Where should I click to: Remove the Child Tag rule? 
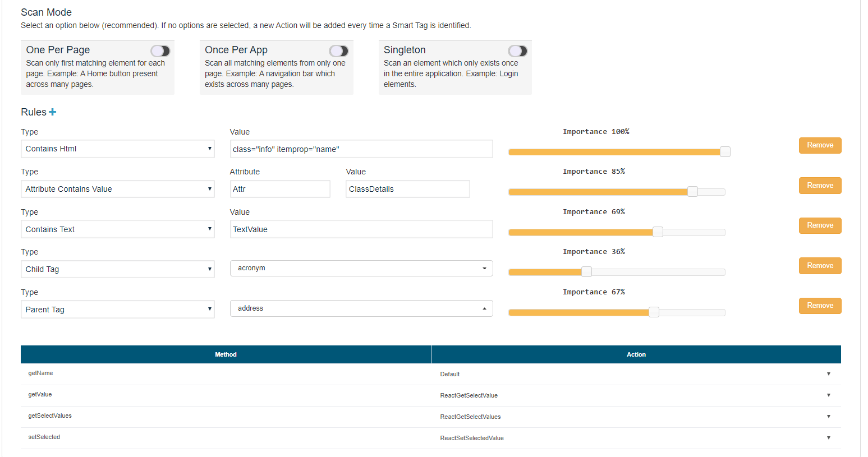(x=820, y=266)
